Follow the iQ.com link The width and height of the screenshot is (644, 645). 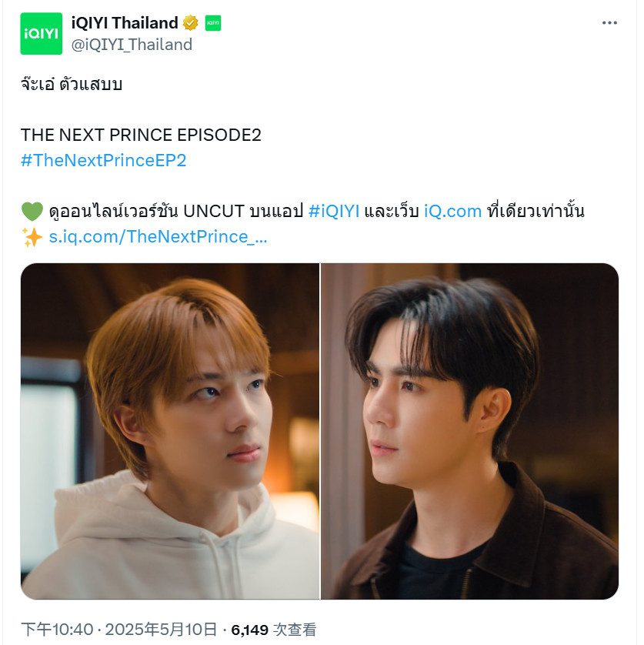[x=452, y=211]
